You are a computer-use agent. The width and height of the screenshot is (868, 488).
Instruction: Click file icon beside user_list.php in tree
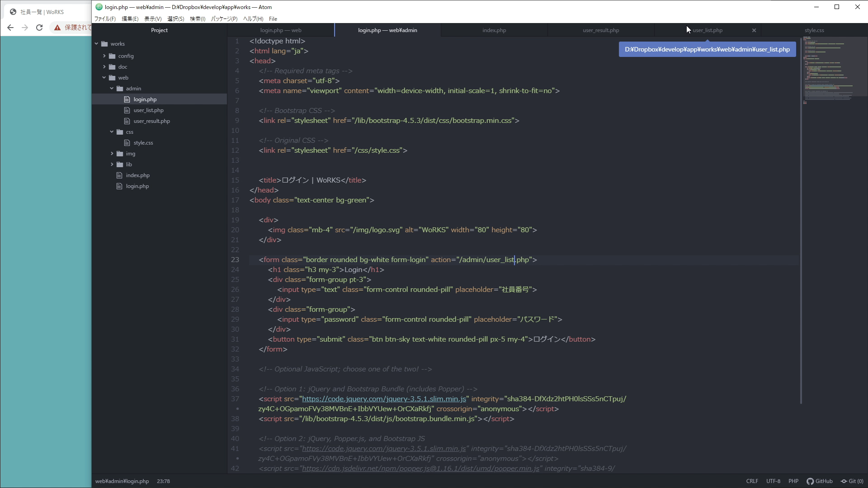[127, 110]
